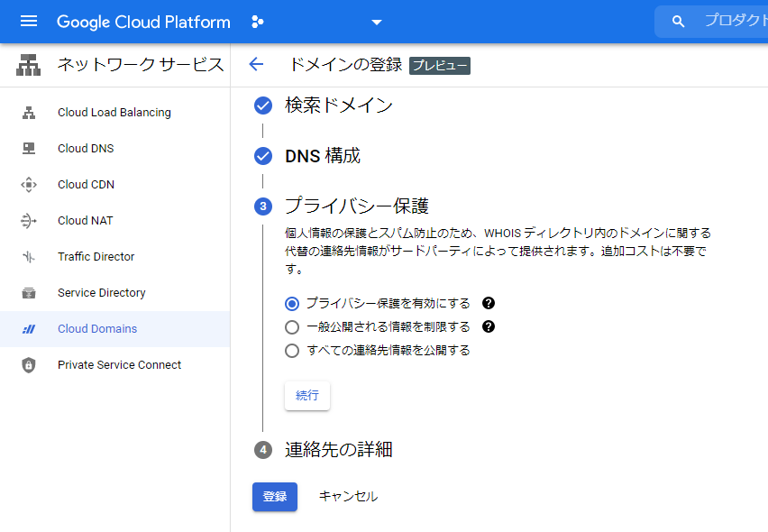
Task: Click the Service Directory icon
Action: [29, 293]
